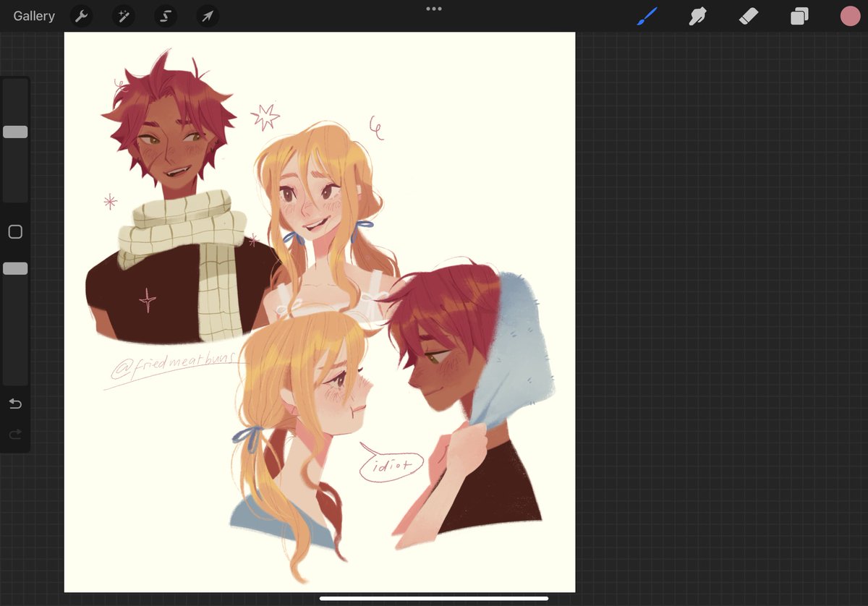Return to the Gallery
The height and width of the screenshot is (606, 868).
point(33,15)
